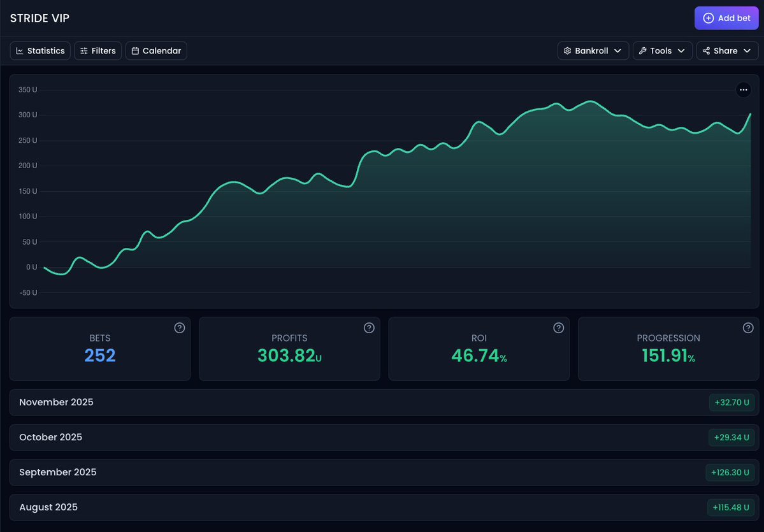Click the plus icon inside Add bet

pyautogui.click(x=709, y=18)
